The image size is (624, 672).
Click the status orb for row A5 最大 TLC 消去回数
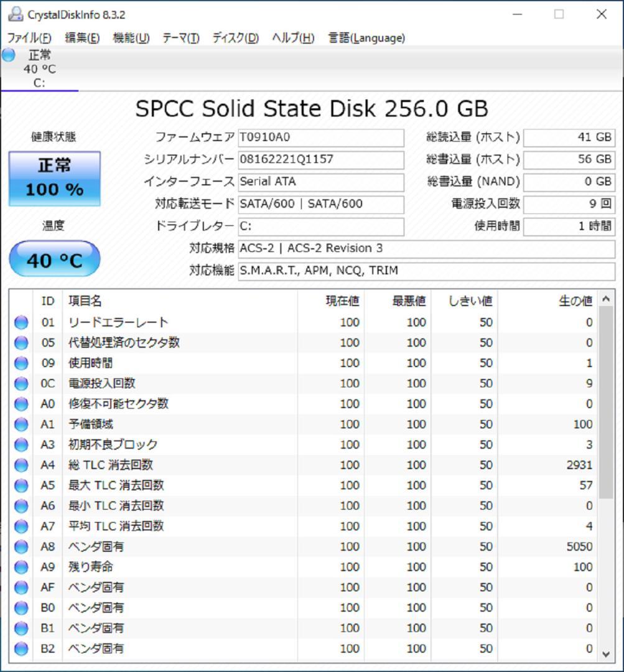tap(21, 485)
